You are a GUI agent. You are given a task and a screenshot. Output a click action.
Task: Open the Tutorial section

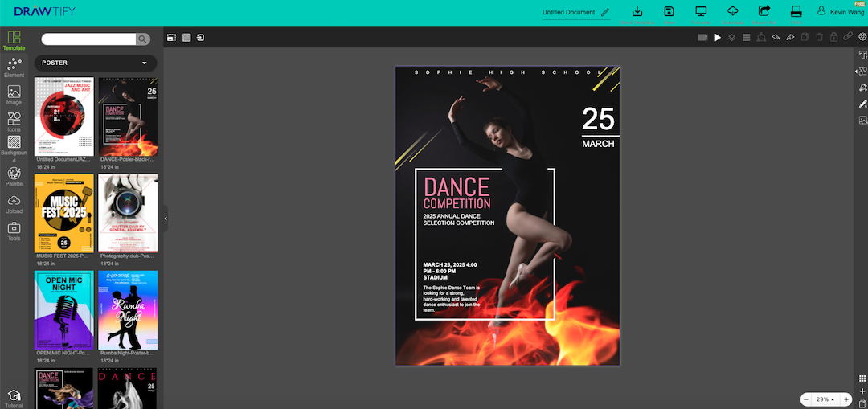click(14, 399)
